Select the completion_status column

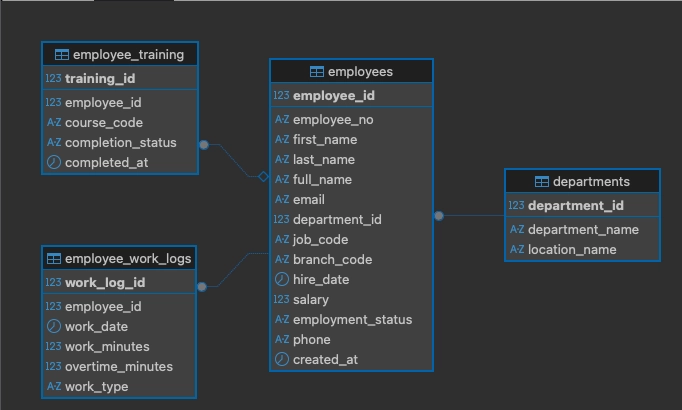click(120, 143)
